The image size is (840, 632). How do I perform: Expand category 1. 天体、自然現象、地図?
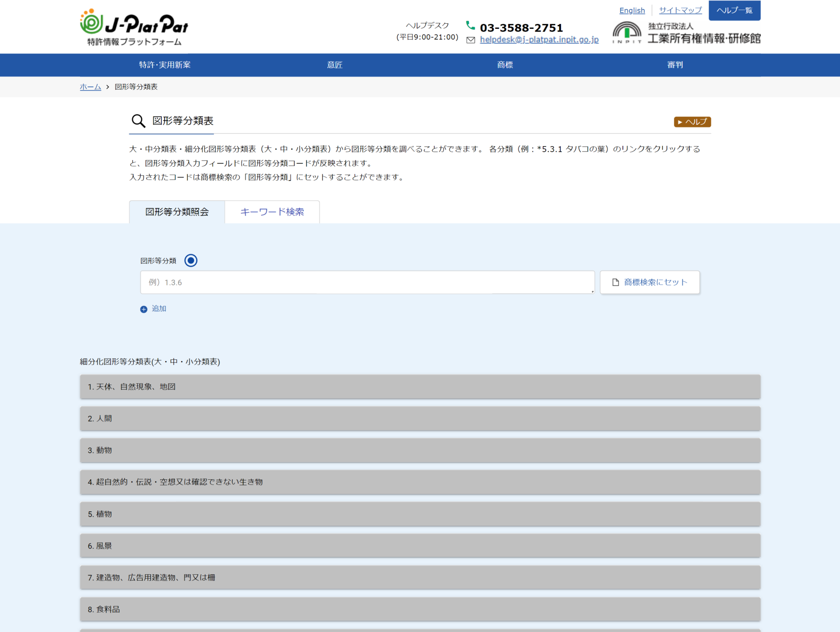420,386
